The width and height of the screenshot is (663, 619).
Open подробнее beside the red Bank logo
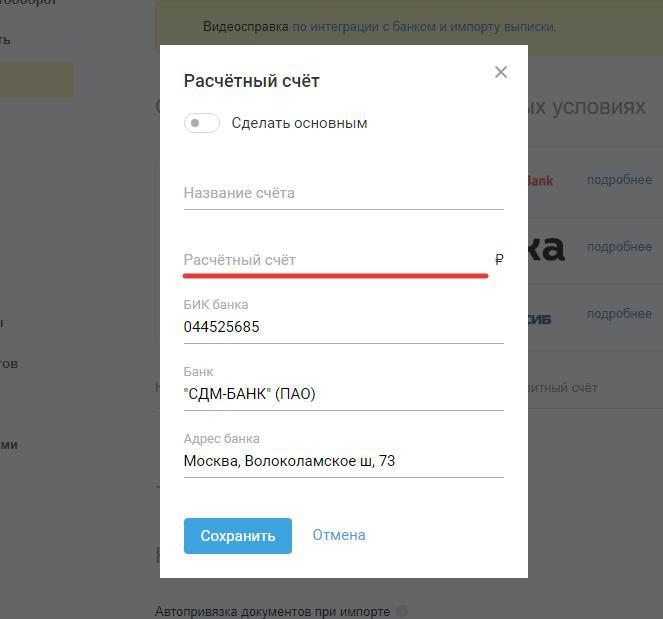619,180
